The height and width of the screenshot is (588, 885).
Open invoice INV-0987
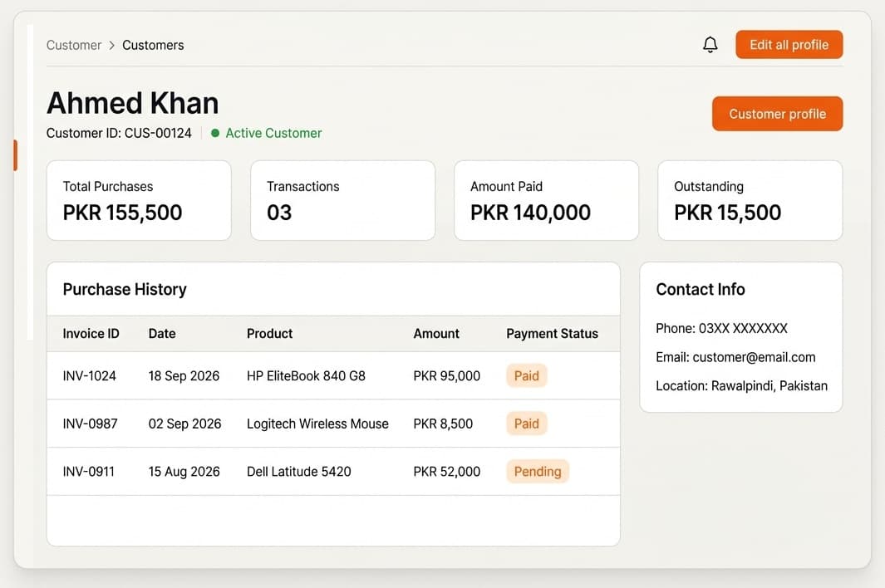pos(91,424)
